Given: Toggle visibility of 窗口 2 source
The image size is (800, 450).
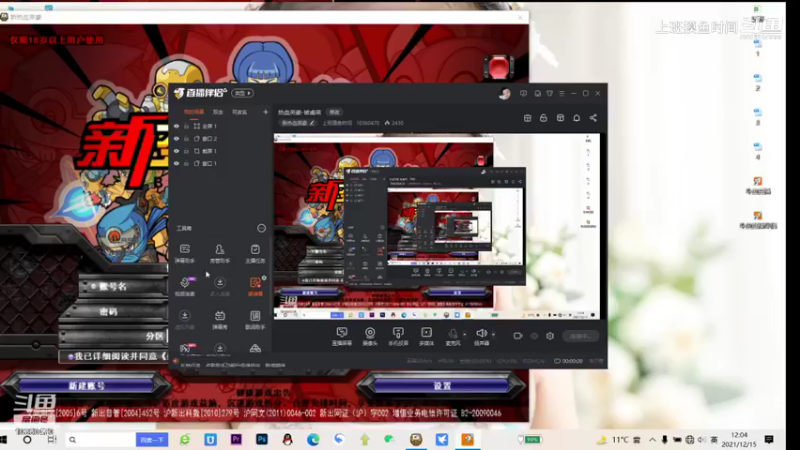Looking at the screenshot, I should pos(177,139).
